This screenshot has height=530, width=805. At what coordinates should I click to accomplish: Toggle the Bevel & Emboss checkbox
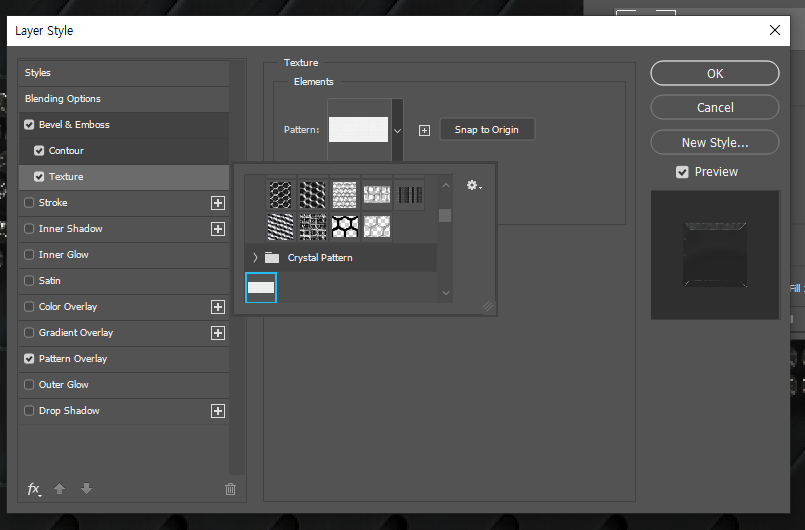click(x=29, y=125)
